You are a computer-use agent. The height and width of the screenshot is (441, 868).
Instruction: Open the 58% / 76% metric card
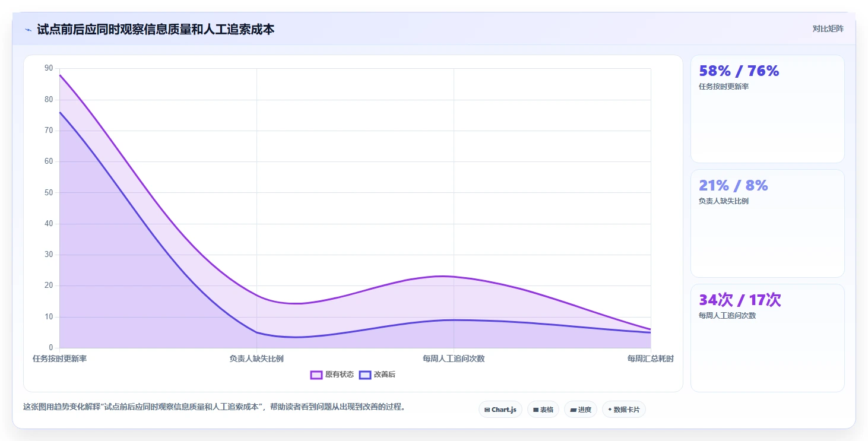point(767,109)
